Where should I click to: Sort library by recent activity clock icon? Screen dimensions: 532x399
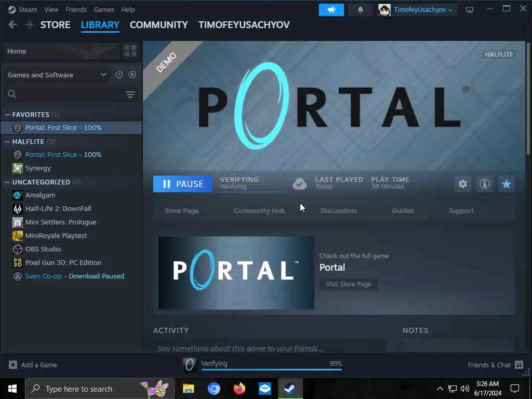119,75
